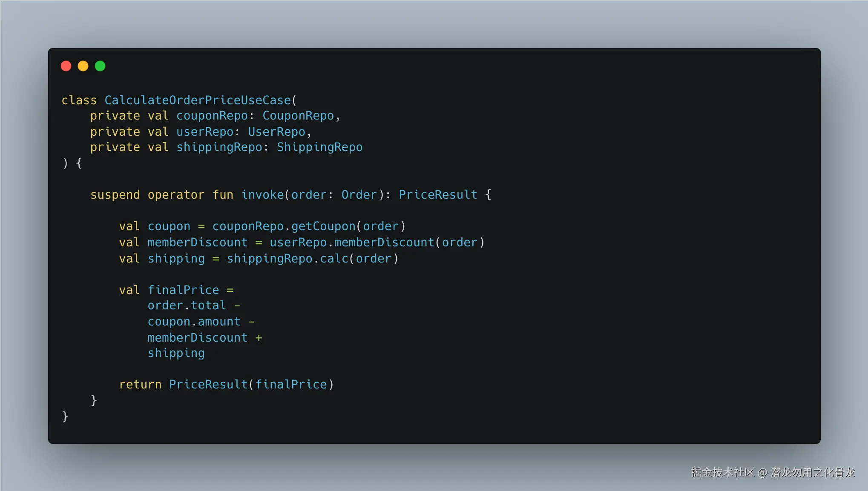Image resolution: width=868 pixels, height=491 pixels.
Task: Click the plus operator after memberDiscount
Action: click(259, 338)
